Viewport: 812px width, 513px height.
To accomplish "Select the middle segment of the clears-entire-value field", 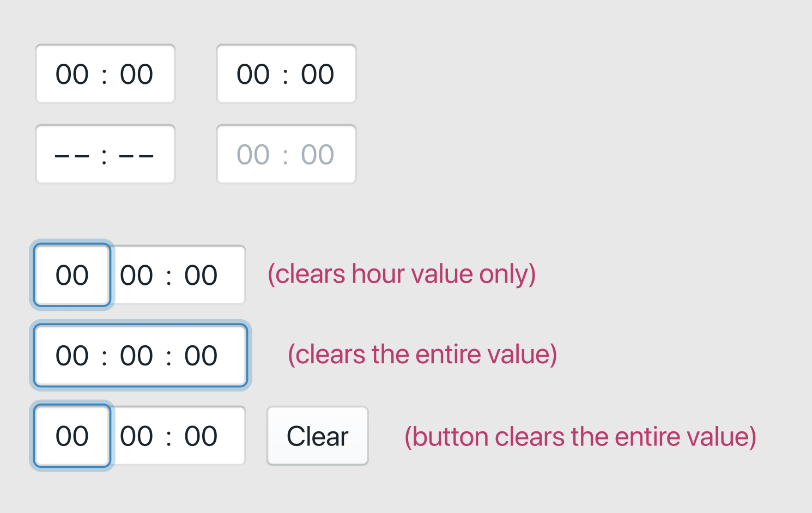I will (x=136, y=356).
